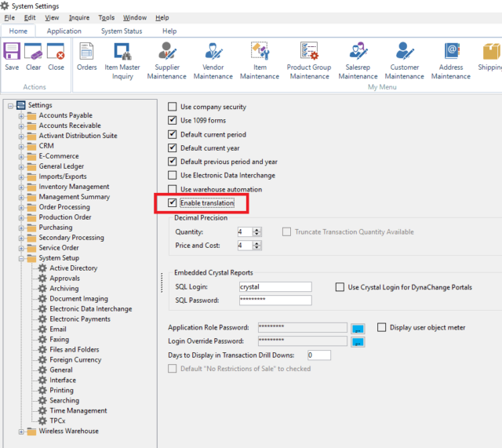Open Customer Maintenance icon

pos(405,50)
